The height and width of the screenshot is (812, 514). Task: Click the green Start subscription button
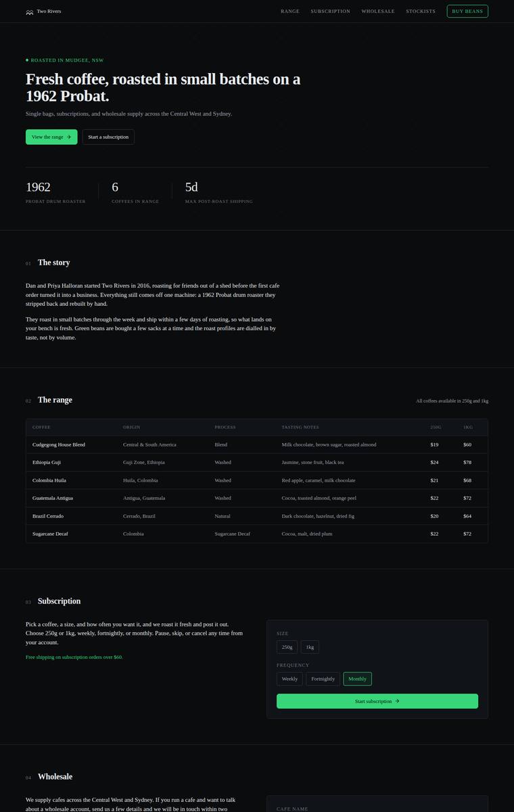377,701
